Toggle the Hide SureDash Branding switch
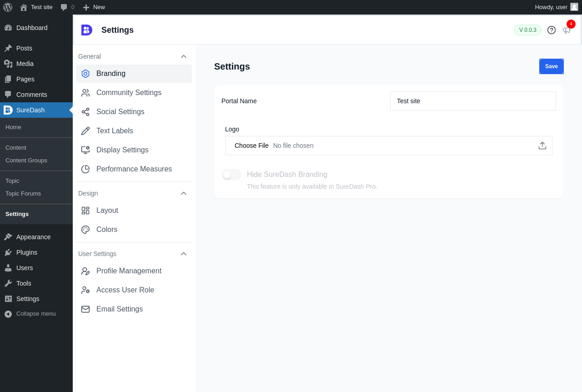Screen dimensions: 582x392 pyautogui.click(x=231, y=175)
